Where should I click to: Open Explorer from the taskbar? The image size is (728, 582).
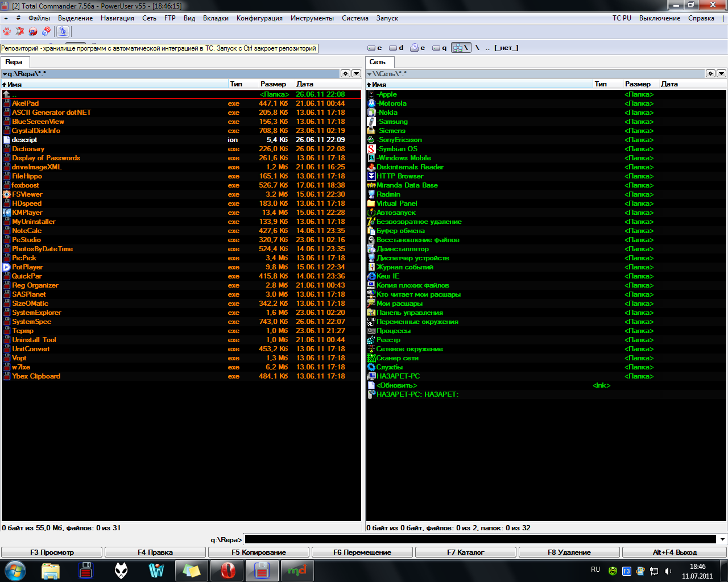(51, 570)
